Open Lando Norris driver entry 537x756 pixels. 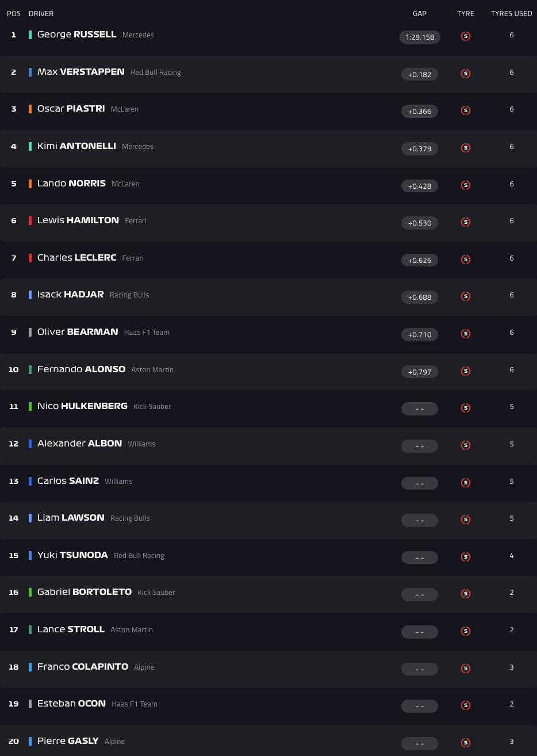coord(71,184)
